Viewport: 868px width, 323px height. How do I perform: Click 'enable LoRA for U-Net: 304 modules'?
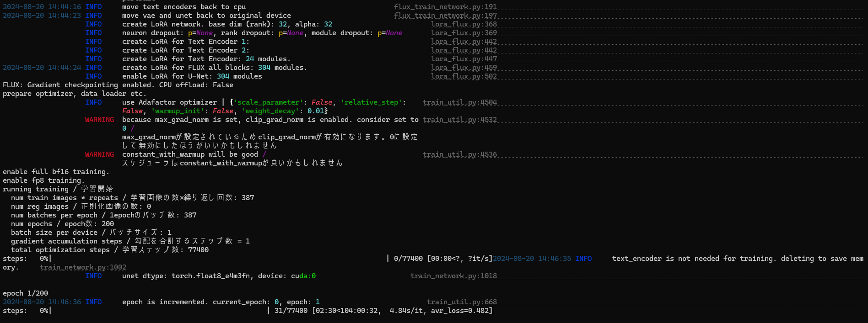[192, 76]
